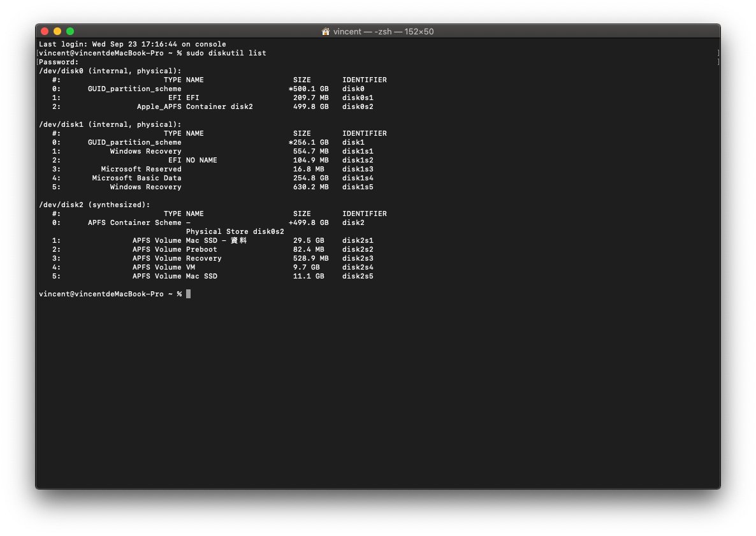Click the 'Preboot' volume name
756x536 pixels.
click(201, 249)
